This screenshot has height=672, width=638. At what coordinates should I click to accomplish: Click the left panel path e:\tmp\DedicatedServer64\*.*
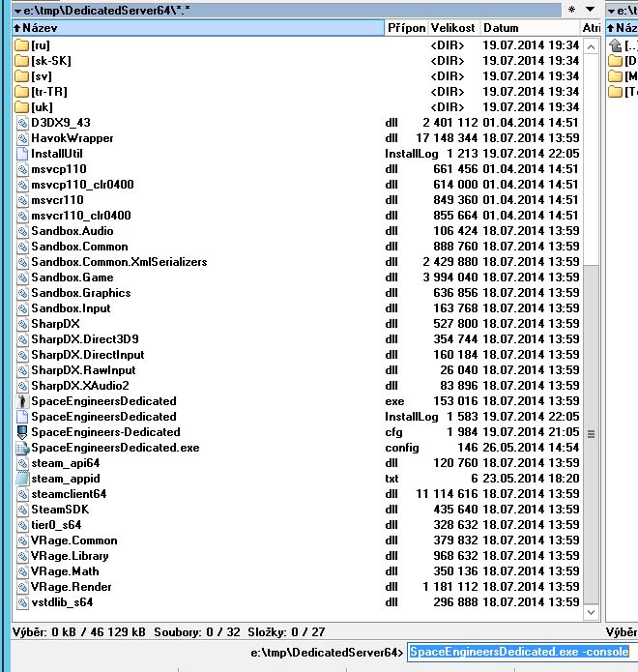tap(107, 11)
